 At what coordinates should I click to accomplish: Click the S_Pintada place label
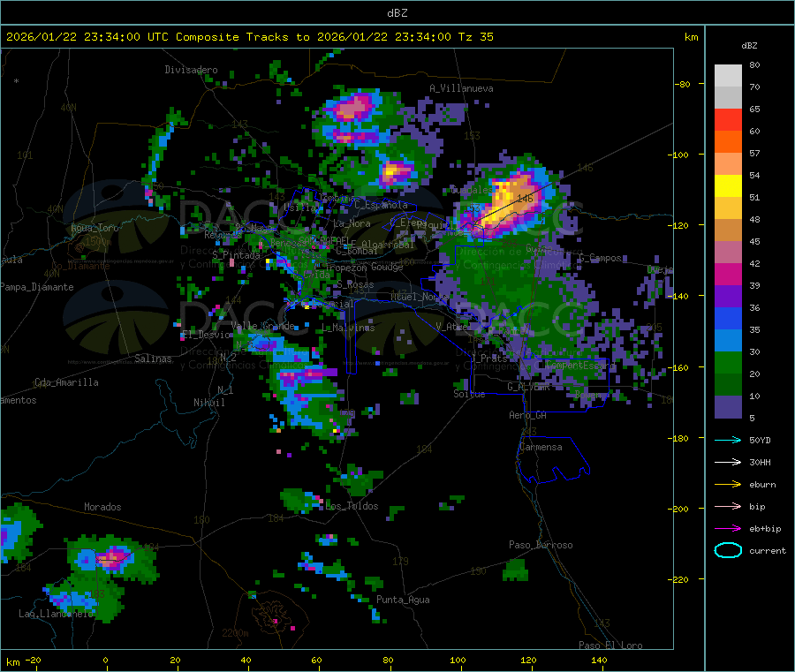pos(236,255)
